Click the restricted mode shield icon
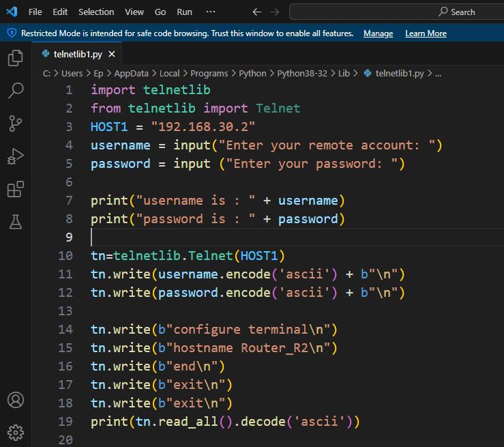504x447 pixels. click(12, 33)
